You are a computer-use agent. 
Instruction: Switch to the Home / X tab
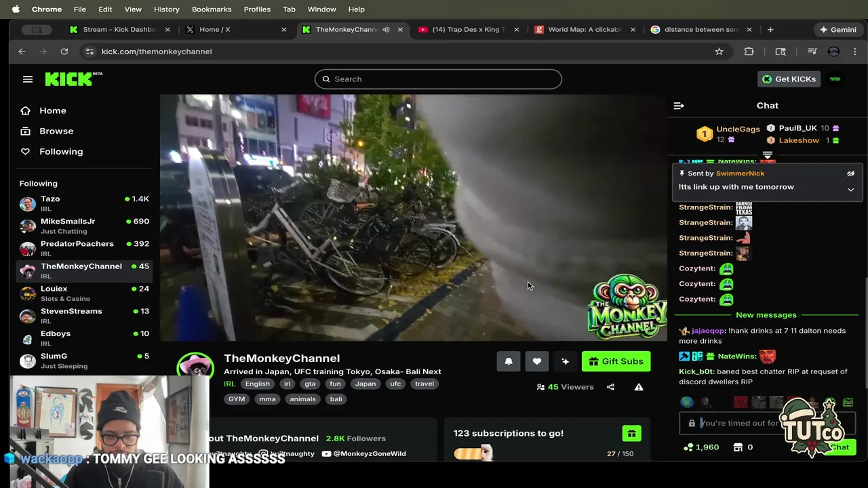point(236,30)
